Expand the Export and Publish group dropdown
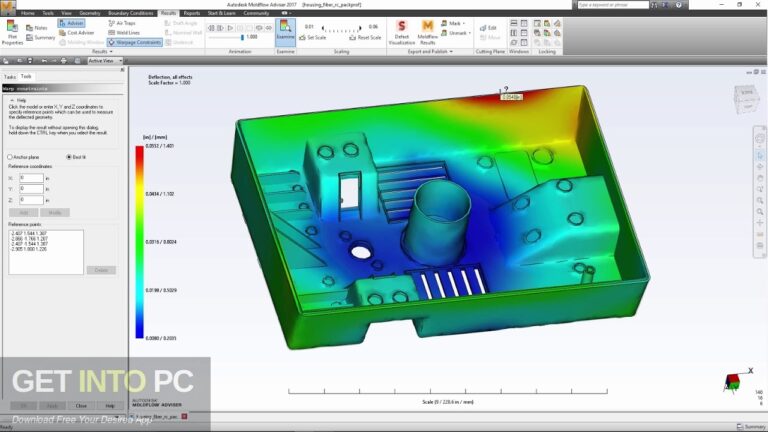 [430, 51]
